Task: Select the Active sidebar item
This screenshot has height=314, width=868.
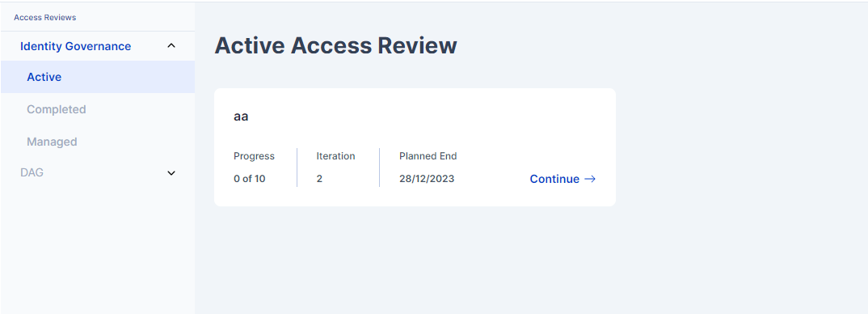Action: coord(98,77)
